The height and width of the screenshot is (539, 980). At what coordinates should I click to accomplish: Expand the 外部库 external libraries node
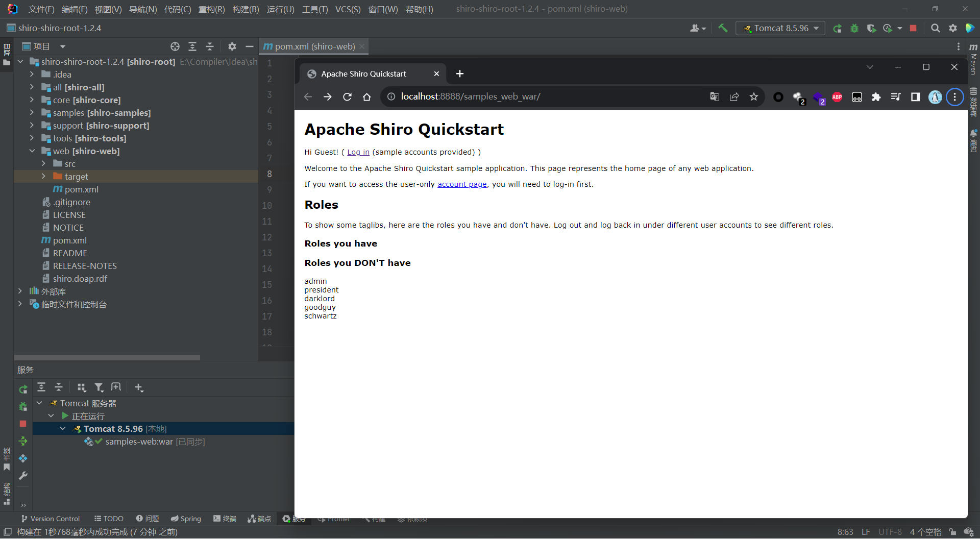[x=20, y=291]
